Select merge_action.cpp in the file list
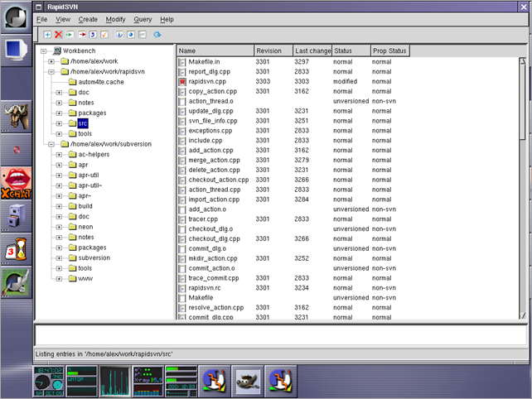 pyautogui.click(x=213, y=159)
